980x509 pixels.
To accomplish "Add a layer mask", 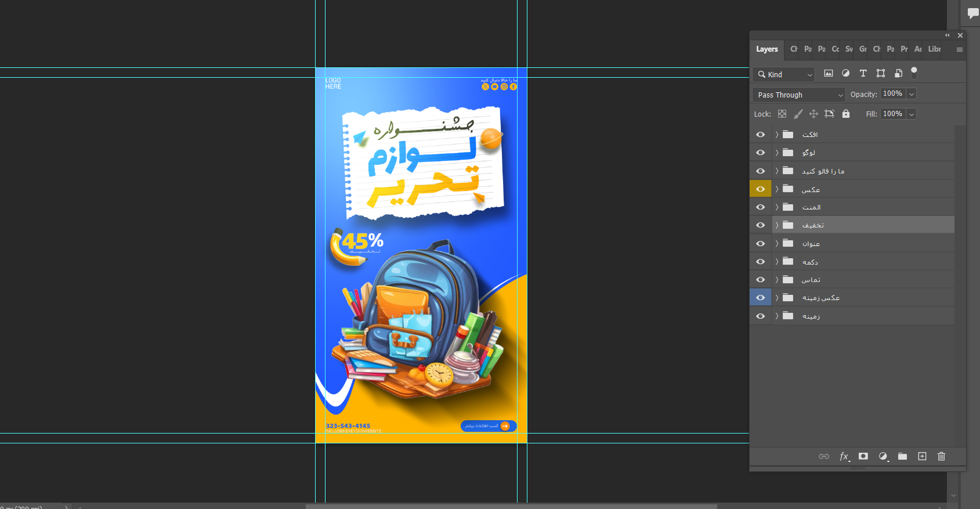I will pyautogui.click(x=863, y=456).
